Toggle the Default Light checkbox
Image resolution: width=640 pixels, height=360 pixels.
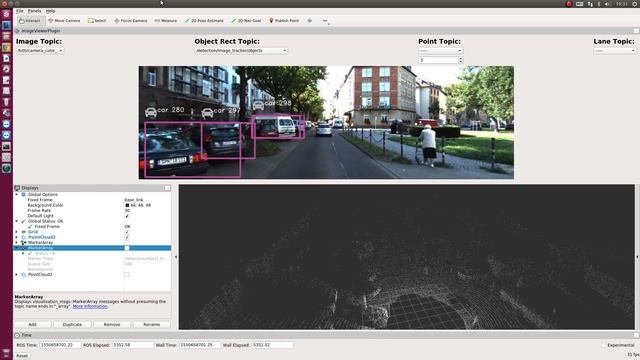point(127,216)
